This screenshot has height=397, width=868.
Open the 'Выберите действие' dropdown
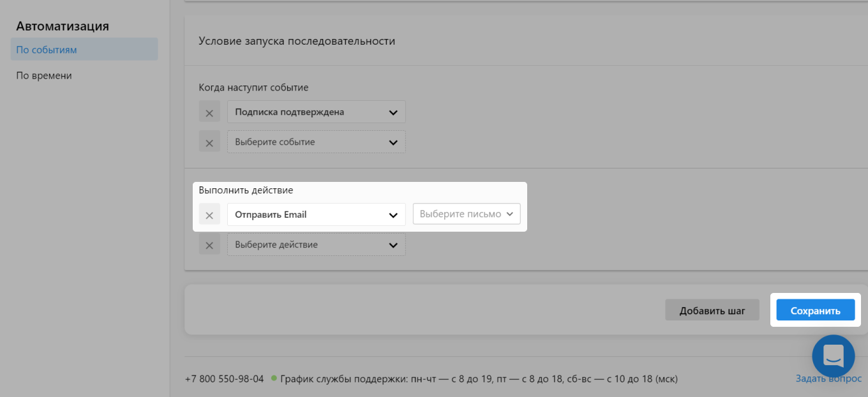tap(316, 244)
